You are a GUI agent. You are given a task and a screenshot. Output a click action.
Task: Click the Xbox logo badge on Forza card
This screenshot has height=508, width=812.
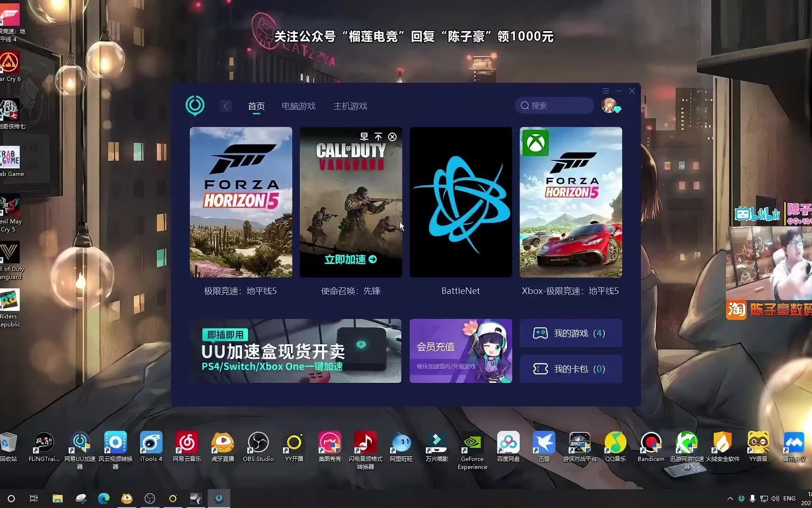[x=535, y=143]
